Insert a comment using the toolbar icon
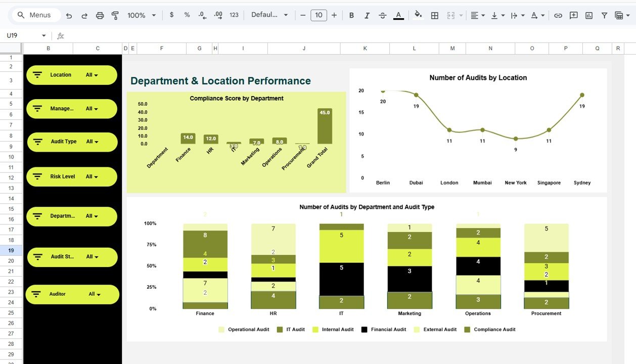This screenshot has width=636, height=364. click(x=573, y=15)
